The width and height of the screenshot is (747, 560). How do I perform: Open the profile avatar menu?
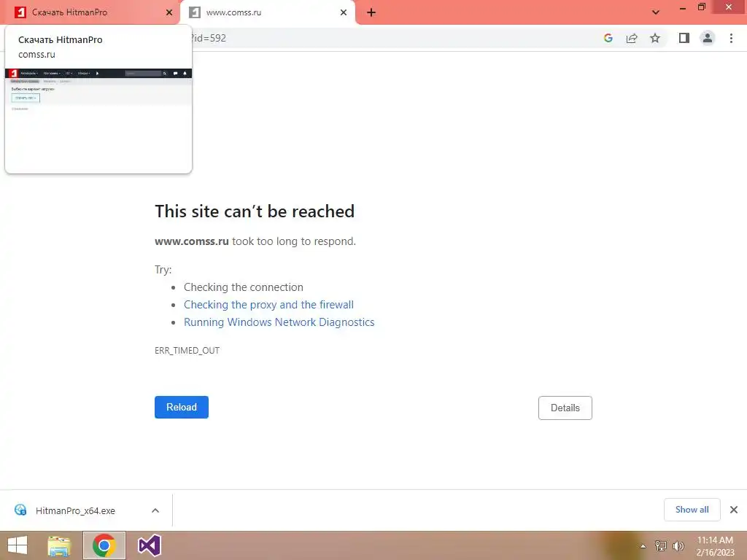pos(708,38)
